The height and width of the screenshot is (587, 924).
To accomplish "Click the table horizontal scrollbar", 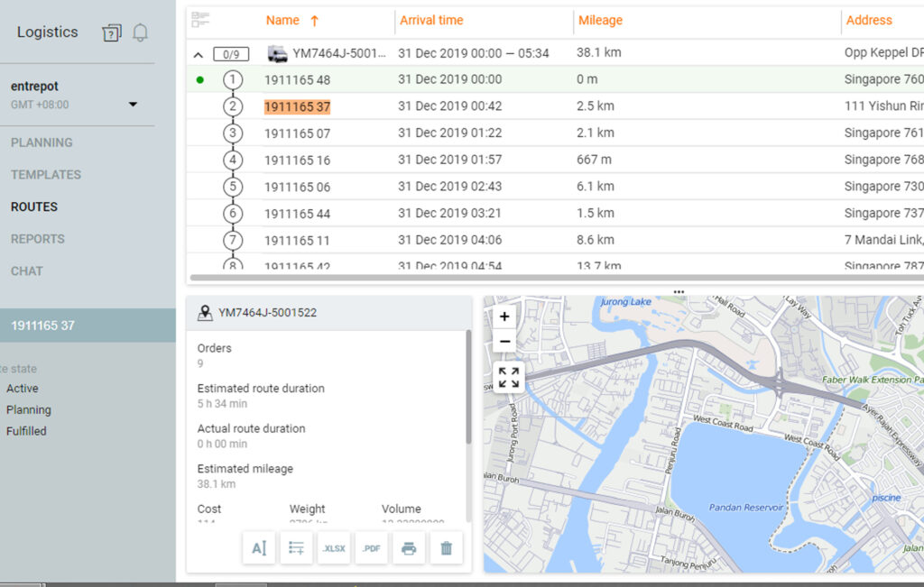I will (556, 278).
